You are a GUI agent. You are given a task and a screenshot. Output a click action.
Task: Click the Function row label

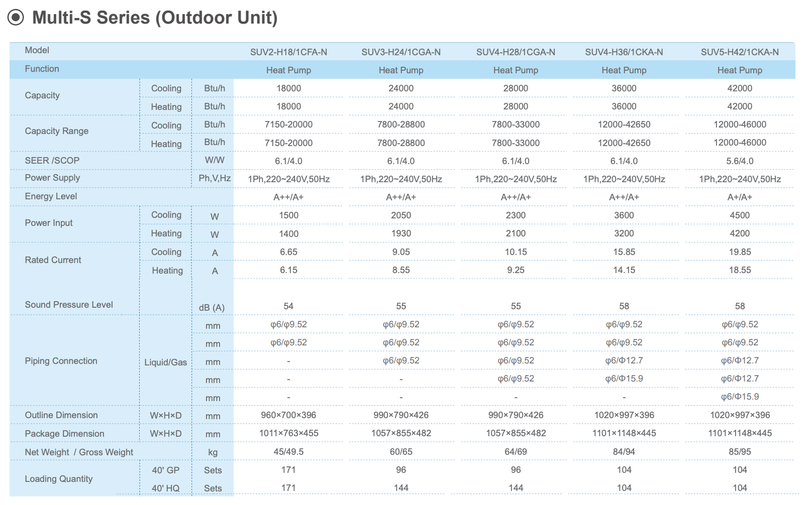tap(42, 69)
